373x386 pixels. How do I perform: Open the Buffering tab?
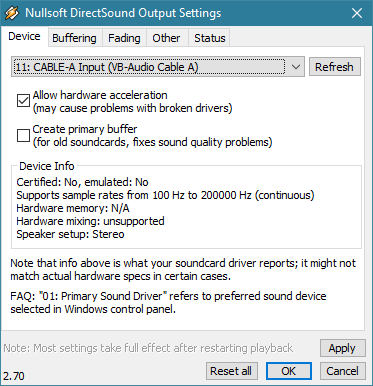(74, 38)
